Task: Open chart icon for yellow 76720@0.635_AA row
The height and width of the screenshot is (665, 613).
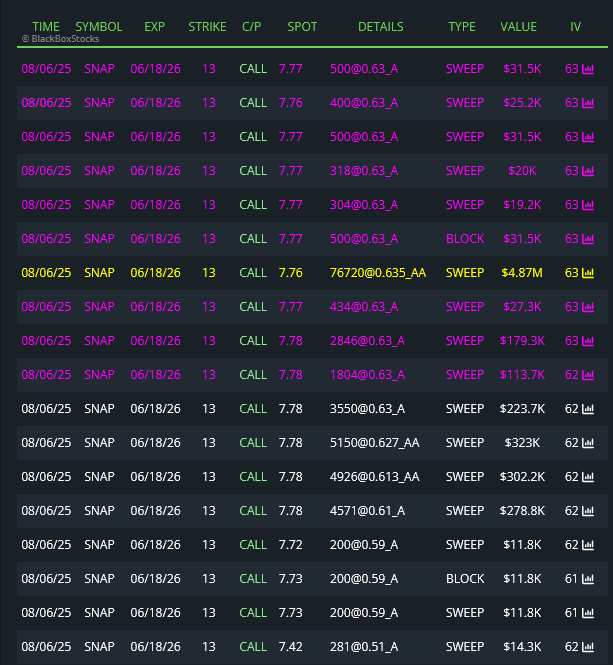Action: [x=588, y=273]
